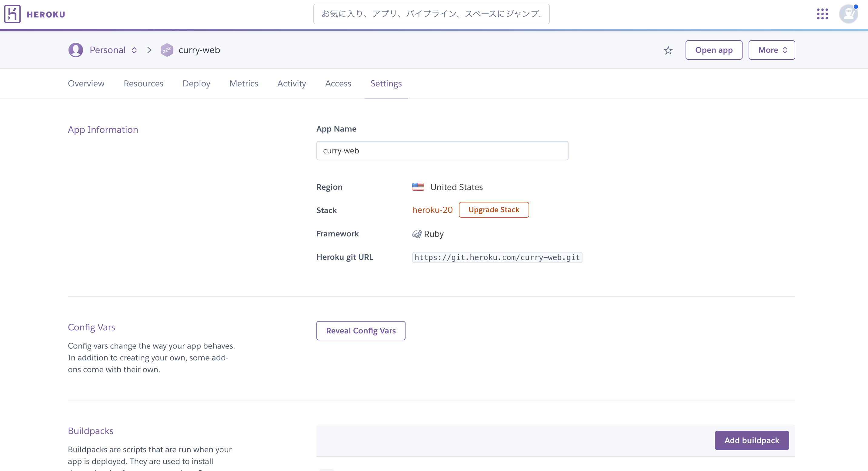Screen dimensions: 868x471
Task: Click the heroku-20 stack upgrade link
Action: coord(494,209)
